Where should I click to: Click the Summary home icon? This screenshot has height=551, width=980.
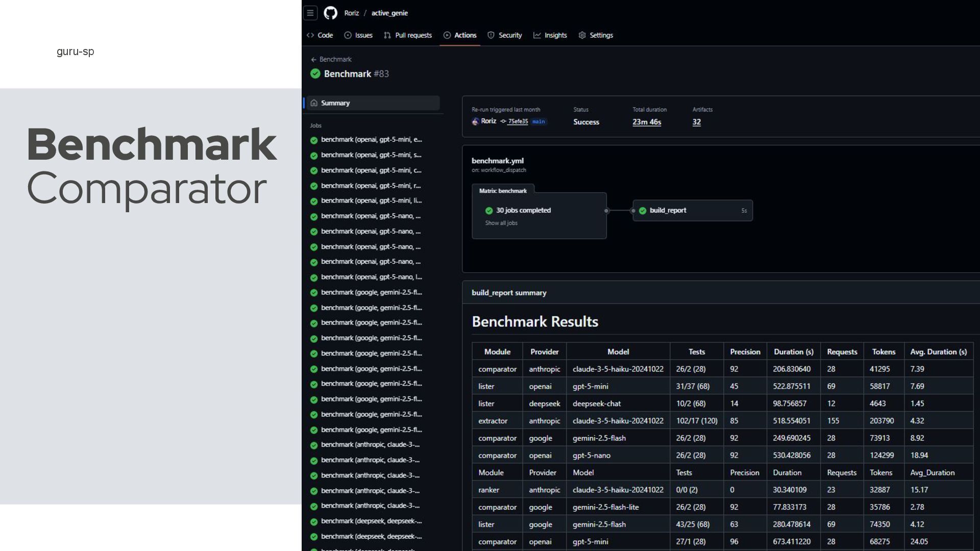pos(314,103)
